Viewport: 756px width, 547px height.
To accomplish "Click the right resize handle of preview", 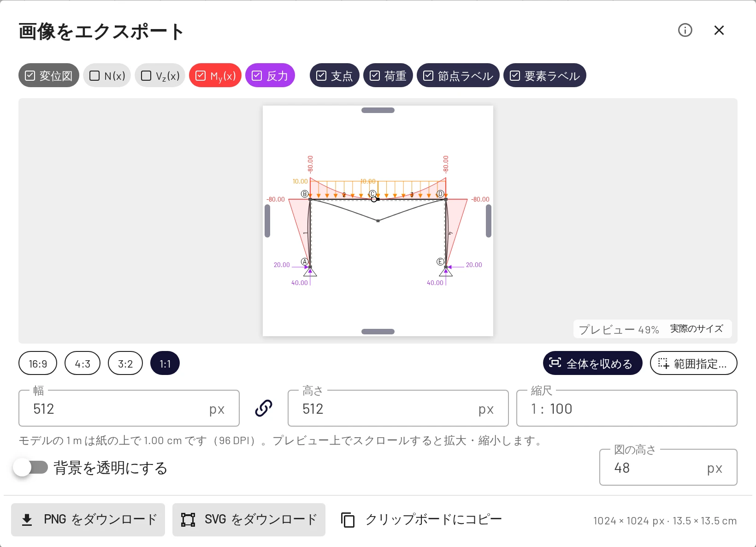I will coord(489,221).
